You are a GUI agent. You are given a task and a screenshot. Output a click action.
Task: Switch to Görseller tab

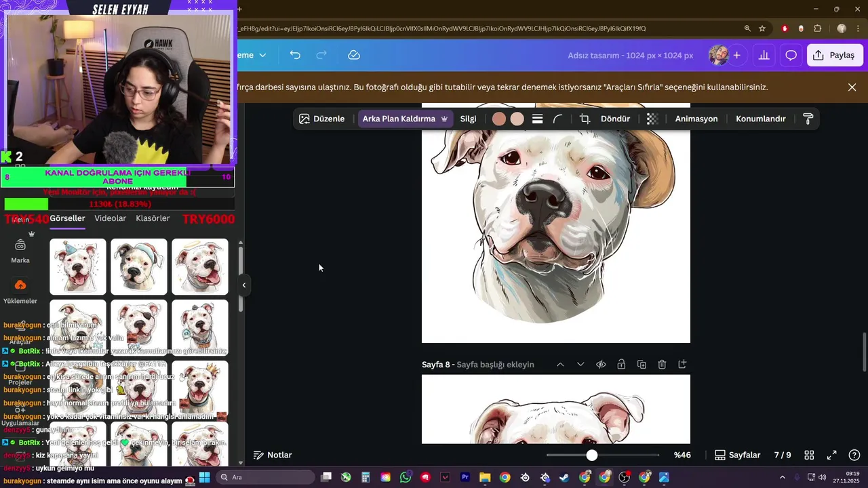pyautogui.click(x=67, y=218)
